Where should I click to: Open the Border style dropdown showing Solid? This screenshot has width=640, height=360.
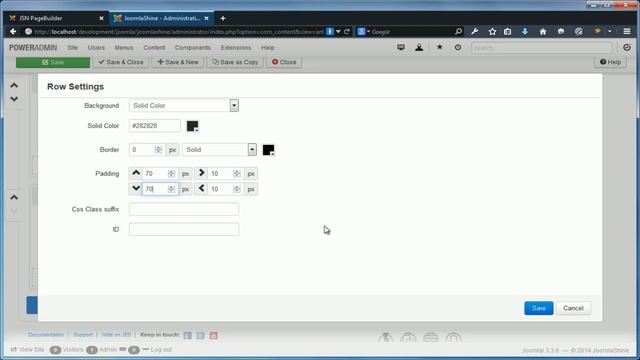click(219, 150)
